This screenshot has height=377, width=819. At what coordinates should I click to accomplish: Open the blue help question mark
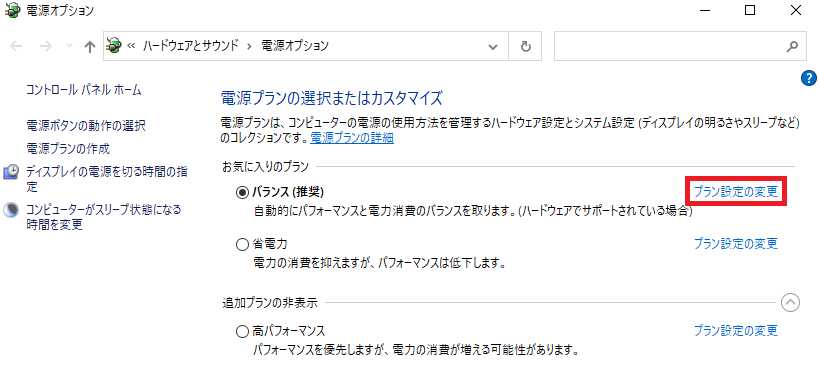click(808, 78)
